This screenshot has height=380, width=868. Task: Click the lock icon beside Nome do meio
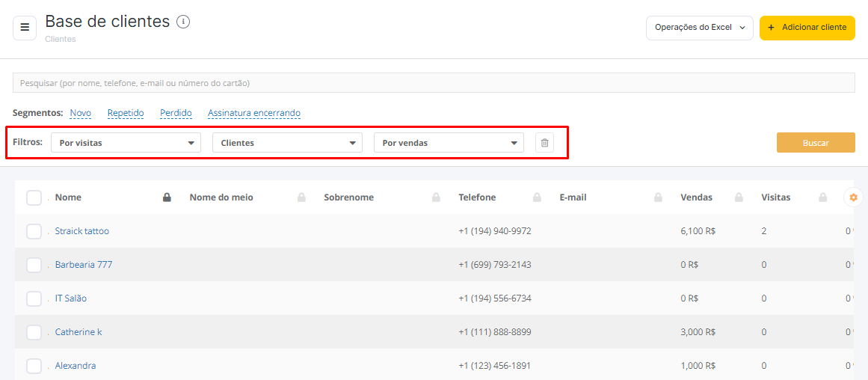click(302, 197)
